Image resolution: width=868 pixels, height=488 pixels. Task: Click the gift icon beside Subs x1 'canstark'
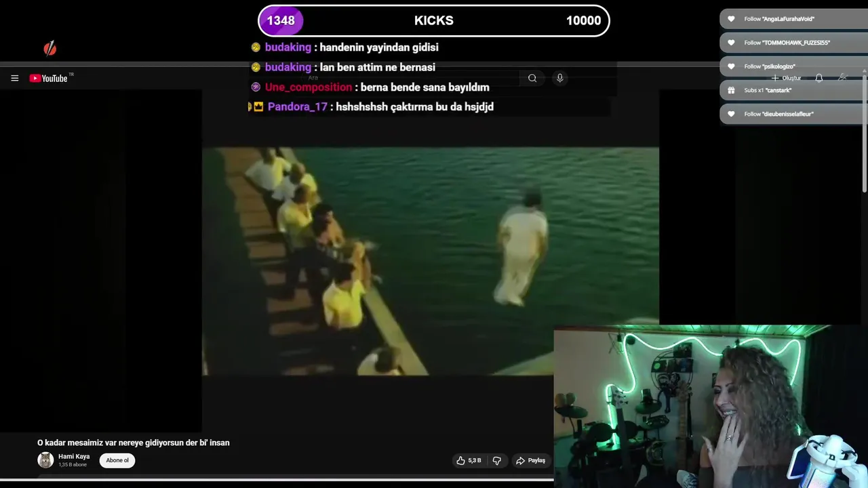pyautogui.click(x=731, y=90)
